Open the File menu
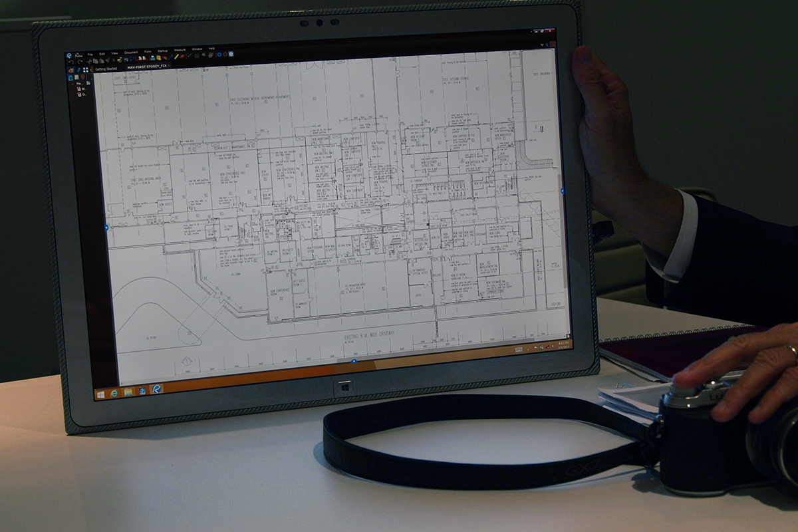The image size is (798, 532). 90,55
